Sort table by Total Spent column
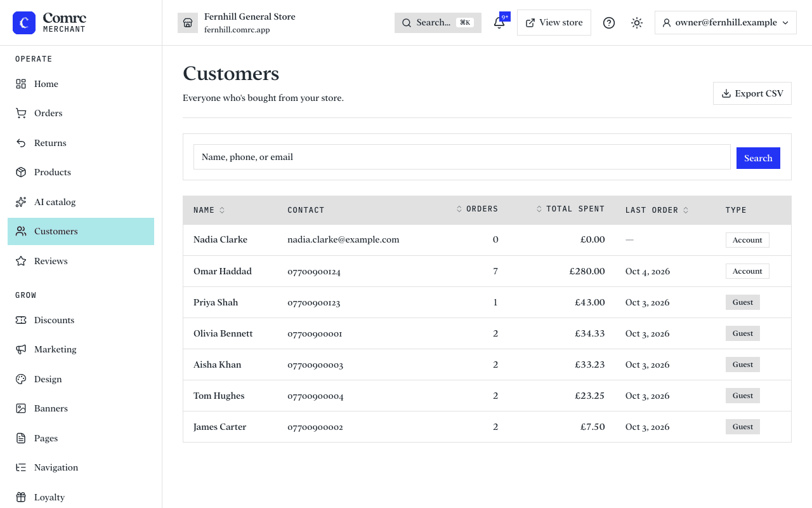The width and height of the screenshot is (812, 508). (570, 209)
